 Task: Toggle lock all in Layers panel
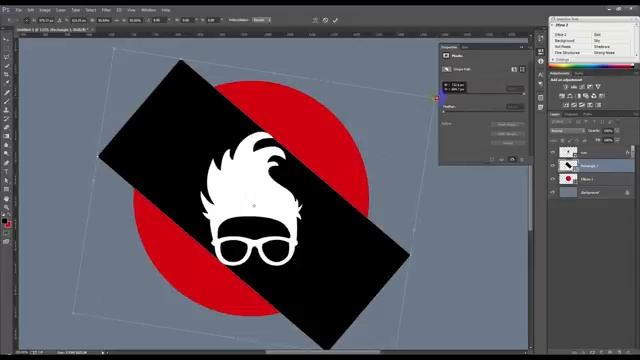584,140
